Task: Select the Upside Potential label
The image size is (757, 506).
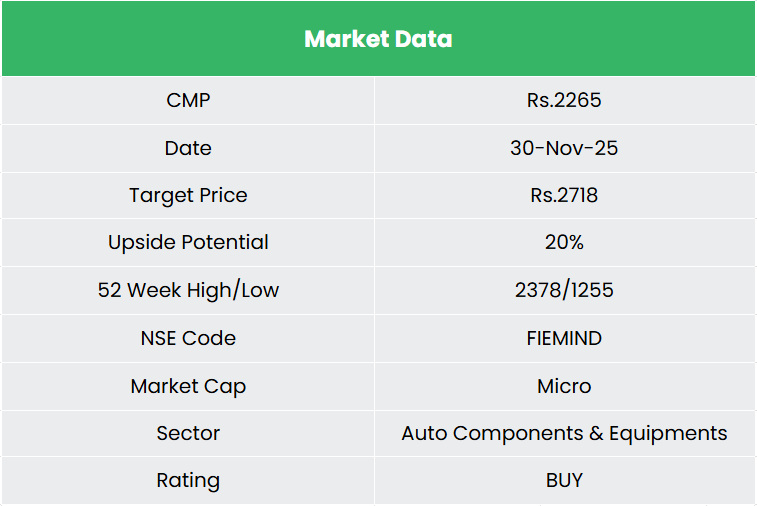Action: 188,242
